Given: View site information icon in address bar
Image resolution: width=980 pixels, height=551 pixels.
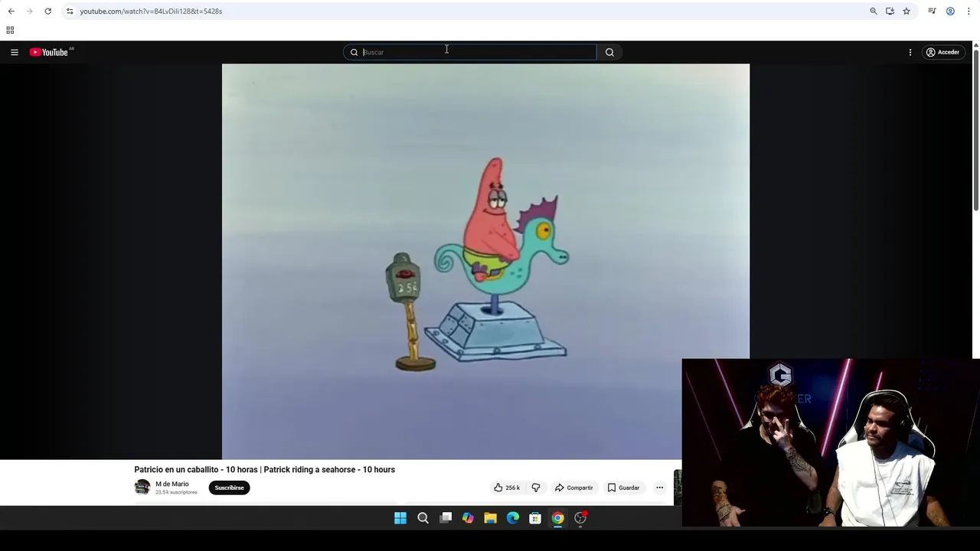Looking at the screenshot, I should (x=70, y=11).
